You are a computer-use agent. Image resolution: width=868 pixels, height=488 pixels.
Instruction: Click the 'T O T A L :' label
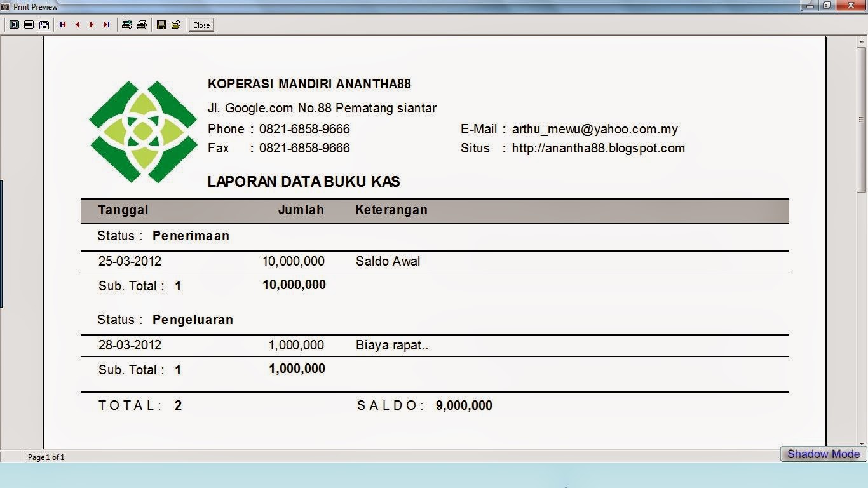[130, 405]
